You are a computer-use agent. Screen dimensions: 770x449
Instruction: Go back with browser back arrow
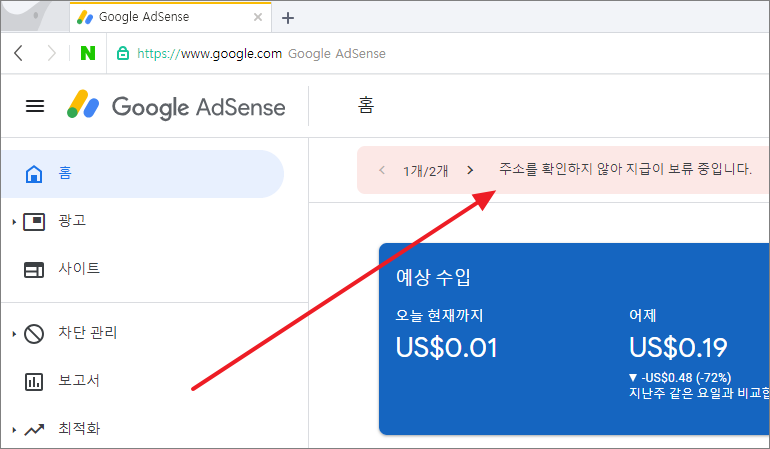(19, 53)
